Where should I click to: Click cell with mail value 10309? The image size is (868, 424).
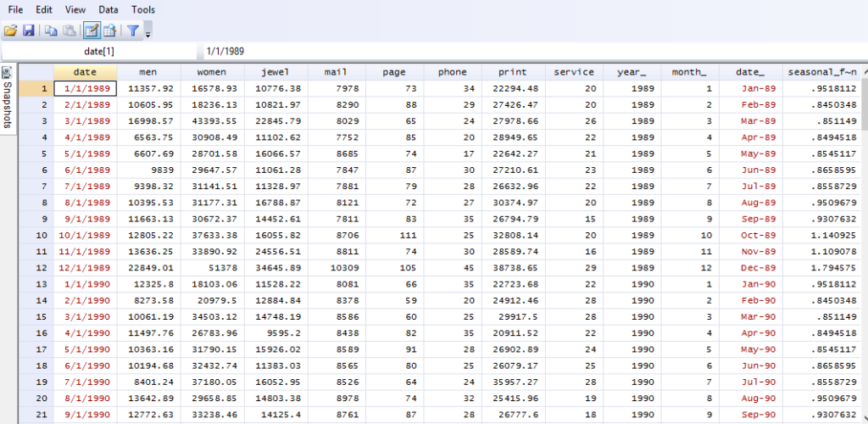[337, 268]
